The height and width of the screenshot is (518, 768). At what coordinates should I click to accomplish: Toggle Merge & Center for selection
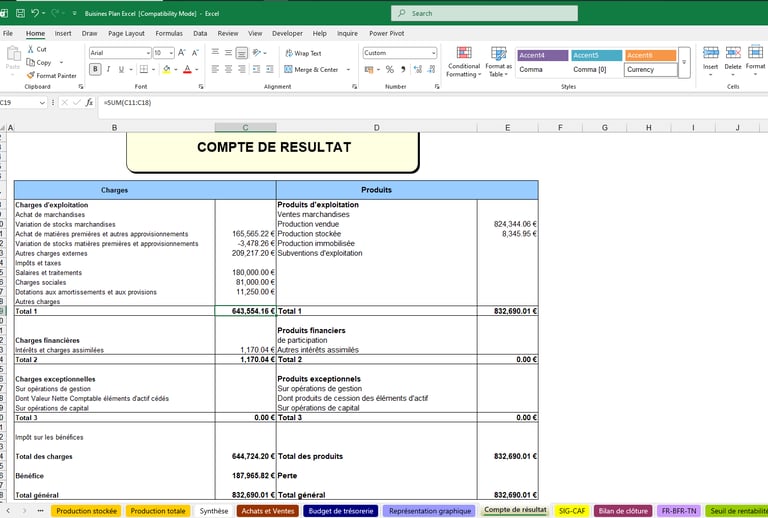pyautogui.click(x=312, y=70)
